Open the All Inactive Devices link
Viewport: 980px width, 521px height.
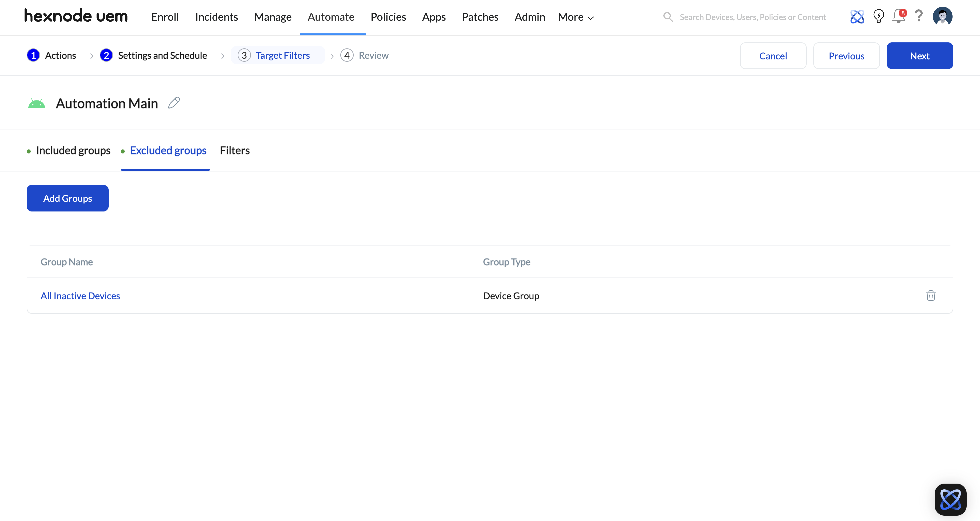pyautogui.click(x=80, y=296)
